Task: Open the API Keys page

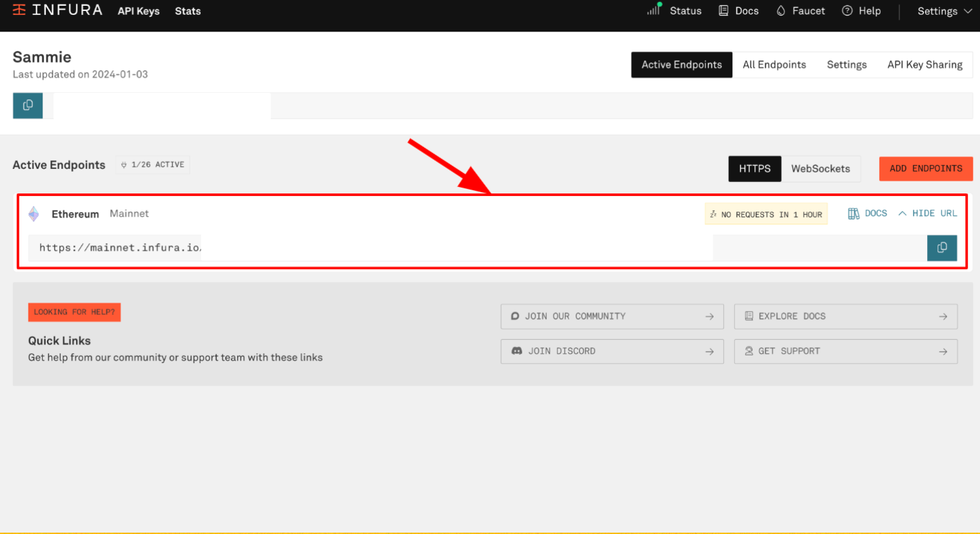Action: [x=139, y=11]
